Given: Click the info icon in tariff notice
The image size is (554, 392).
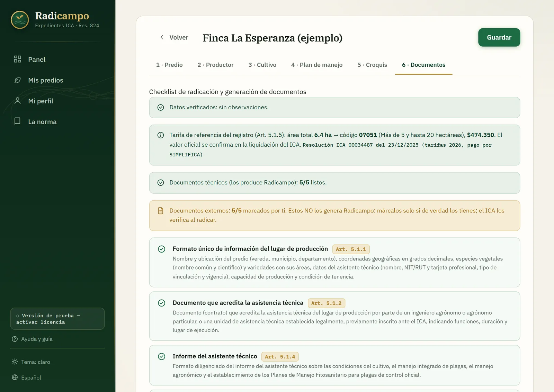Looking at the screenshot, I should (x=161, y=135).
